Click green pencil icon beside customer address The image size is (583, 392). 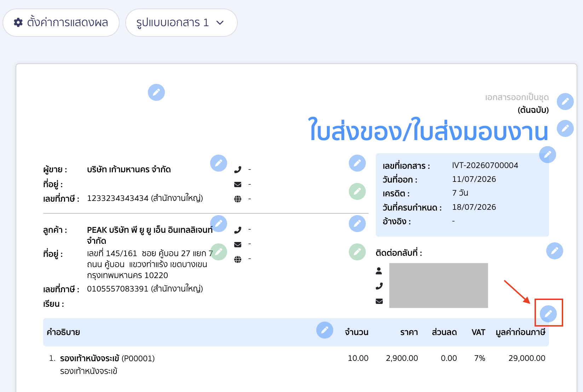219,252
